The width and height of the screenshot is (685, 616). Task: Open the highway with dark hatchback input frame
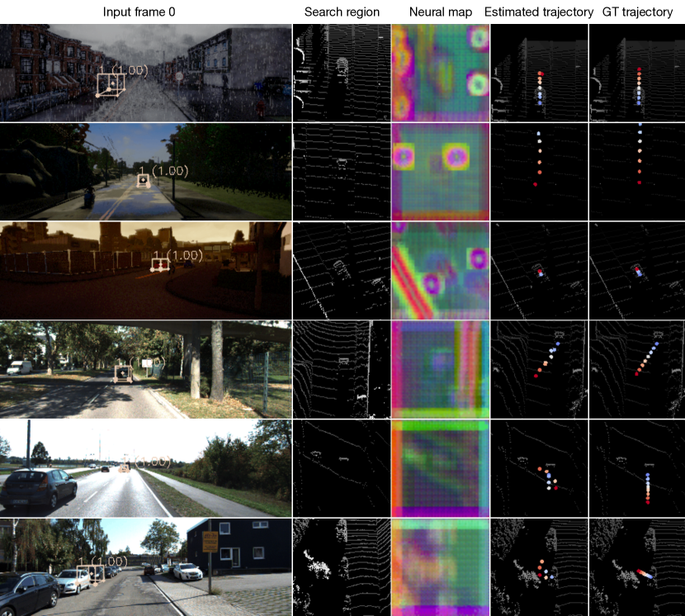(x=145, y=468)
